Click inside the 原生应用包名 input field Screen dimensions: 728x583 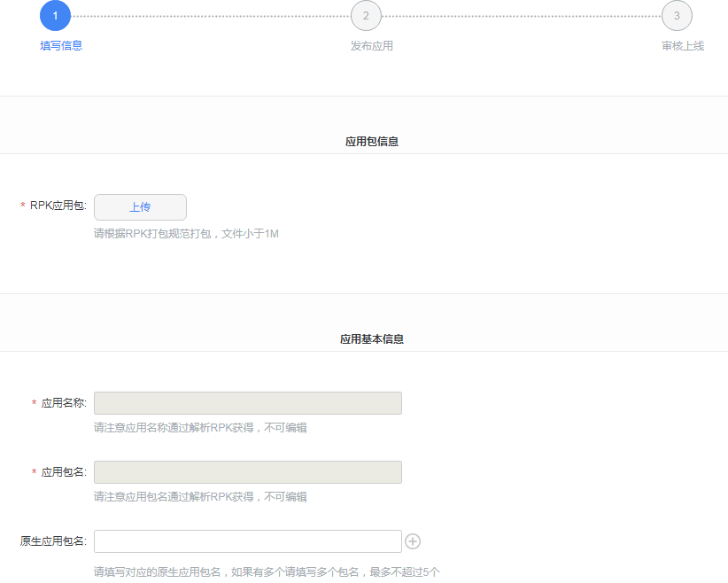coord(248,541)
